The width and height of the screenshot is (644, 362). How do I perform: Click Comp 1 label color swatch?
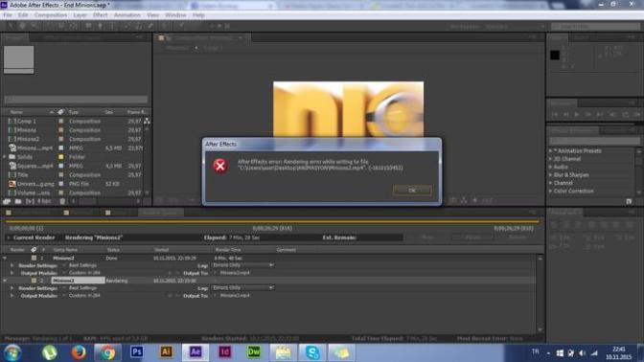tap(61, 121)
